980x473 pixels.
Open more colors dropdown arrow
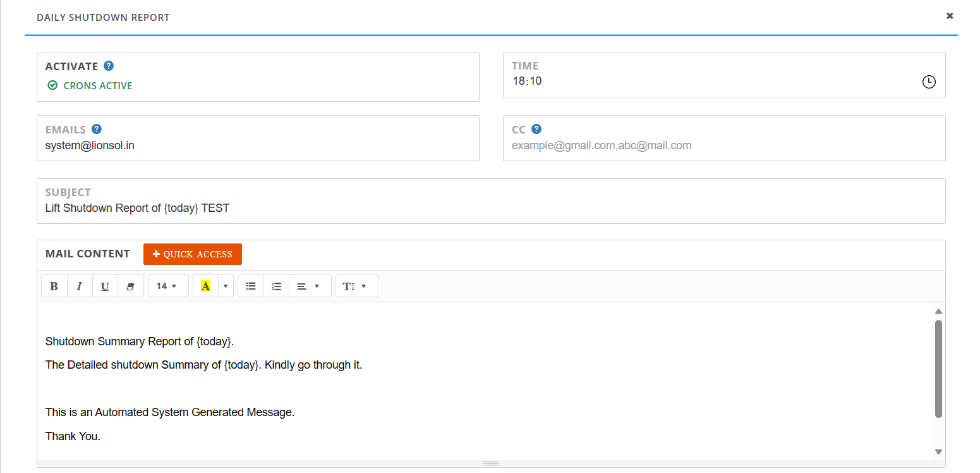[x=226, y=286]
